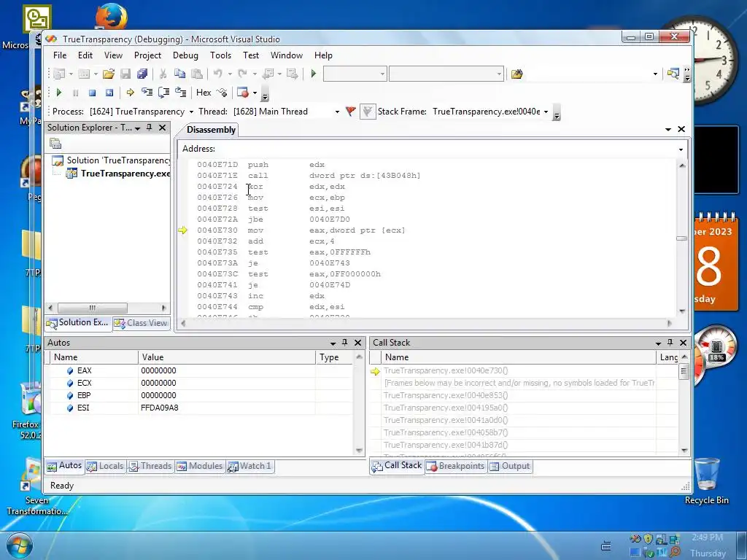Click the Open File folder icon
Image resolution: width=747 pixels, height=560 pixels.
click(108, 74)
